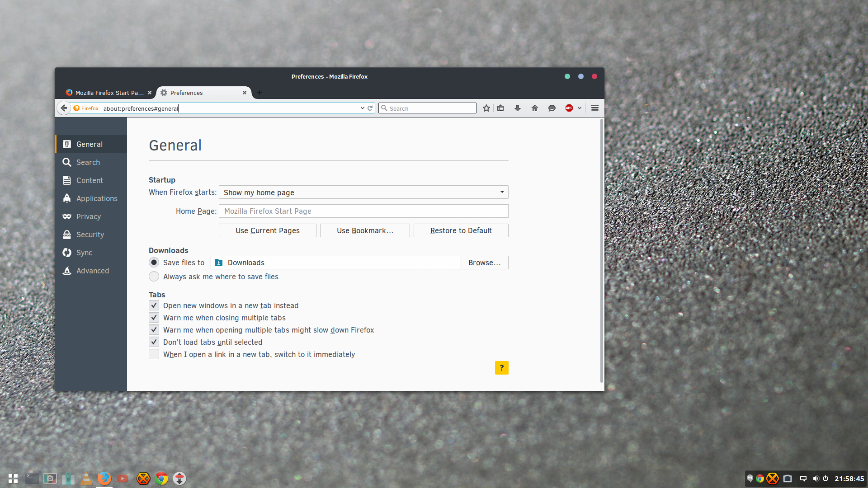Reload the page with the refresh icon
Screen dimensions: 868x488
click(x=370, y=108)
